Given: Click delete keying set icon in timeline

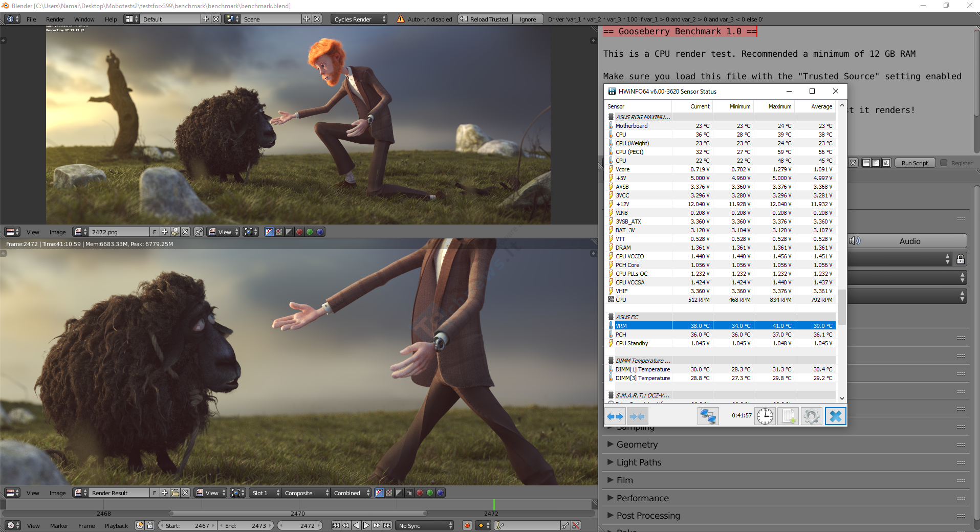Looking at the screenshot, I should [x=576, y=525].
